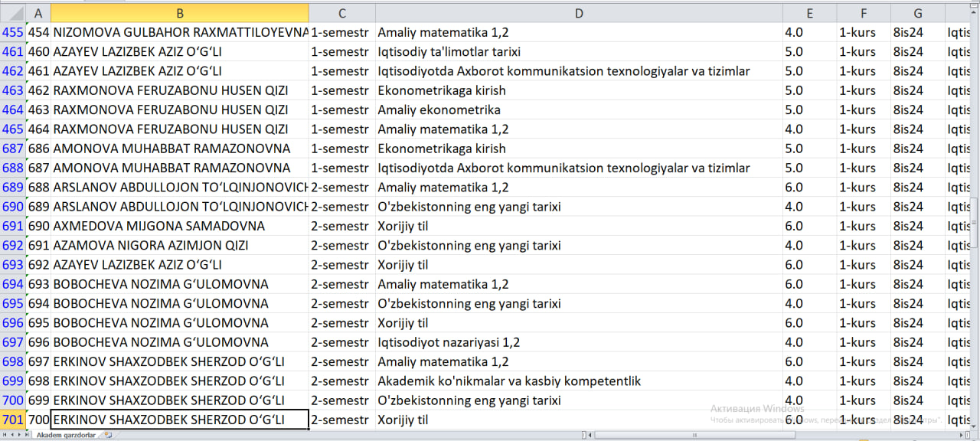Click RAXMONOVA FERUZABONU name in row 463

180,90
